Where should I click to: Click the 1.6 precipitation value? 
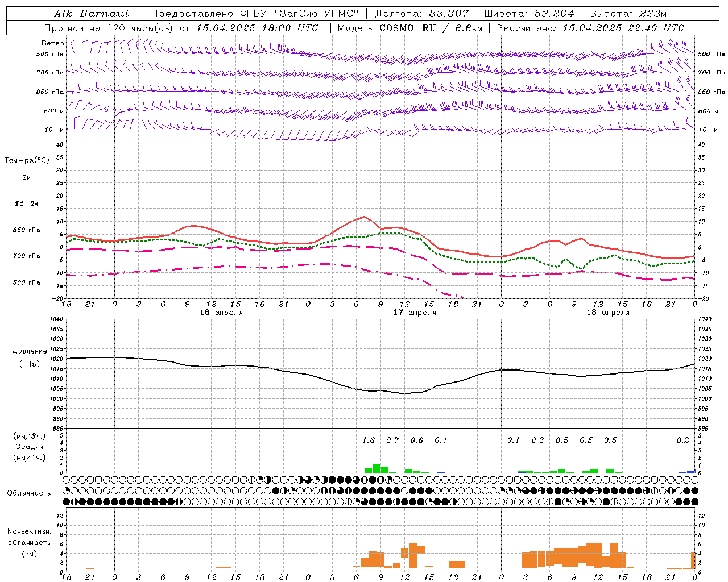tap(369, 440)
